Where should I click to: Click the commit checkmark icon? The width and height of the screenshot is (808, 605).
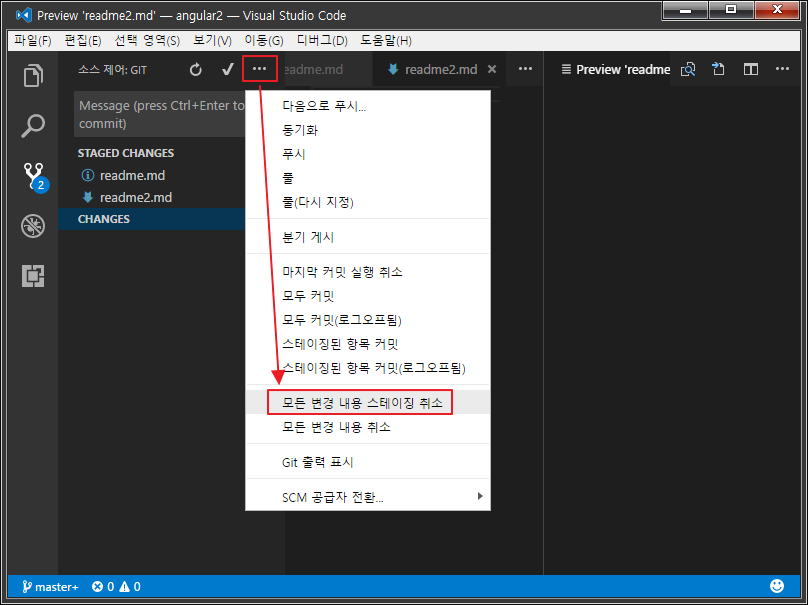tap(227, 69)
